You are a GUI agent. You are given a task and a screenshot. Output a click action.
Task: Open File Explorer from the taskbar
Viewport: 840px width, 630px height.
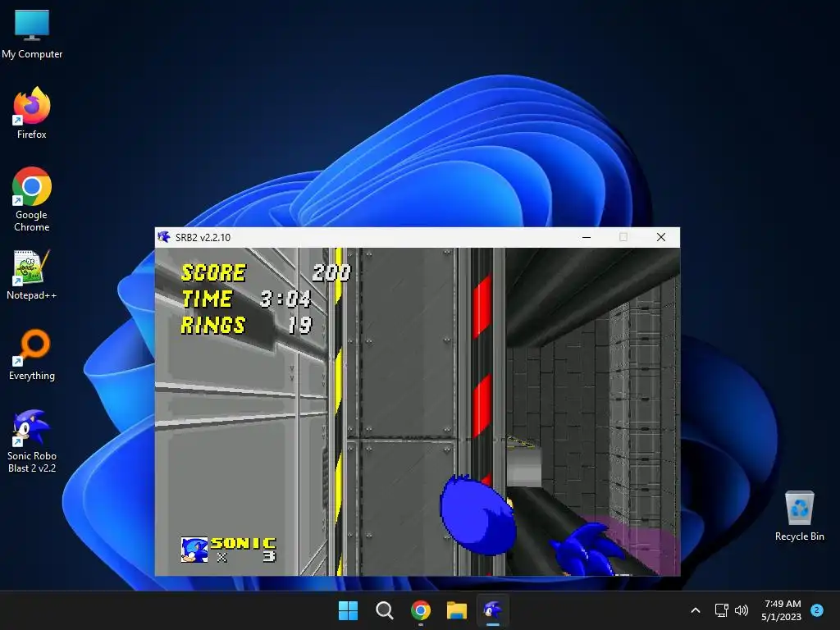[x=457, y=610]
